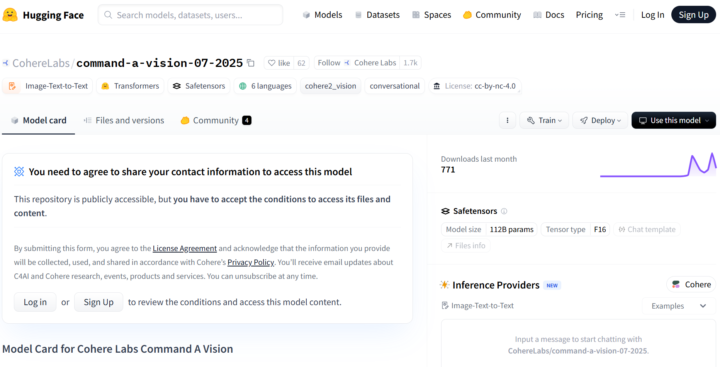
Task: Open Models in top navigation
Action: point(322,15)
